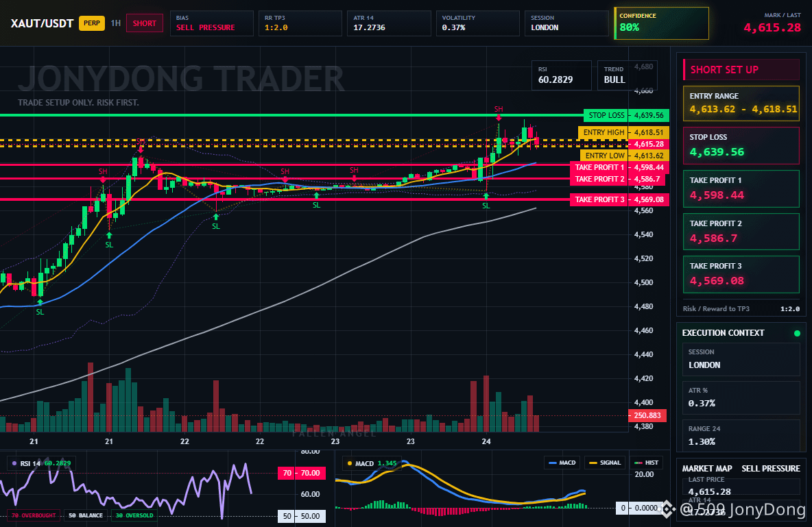
Task: Click the LAST PRICE 4,615.28 field
Action: (741, 486)
